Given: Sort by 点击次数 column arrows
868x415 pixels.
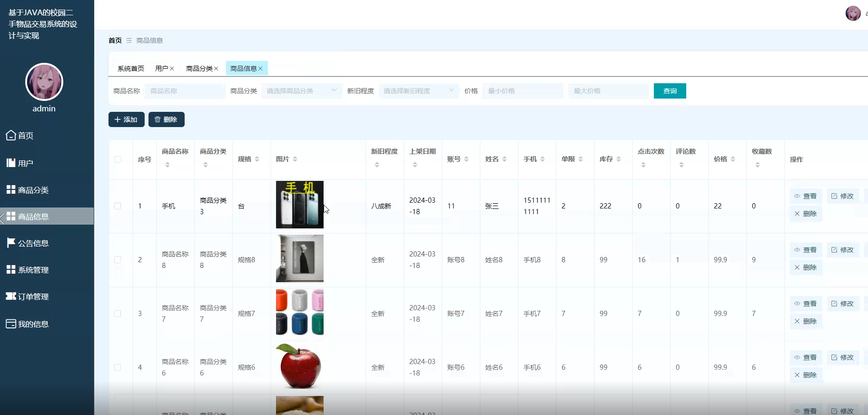Looking at the screenshot, I should (643, 165).
